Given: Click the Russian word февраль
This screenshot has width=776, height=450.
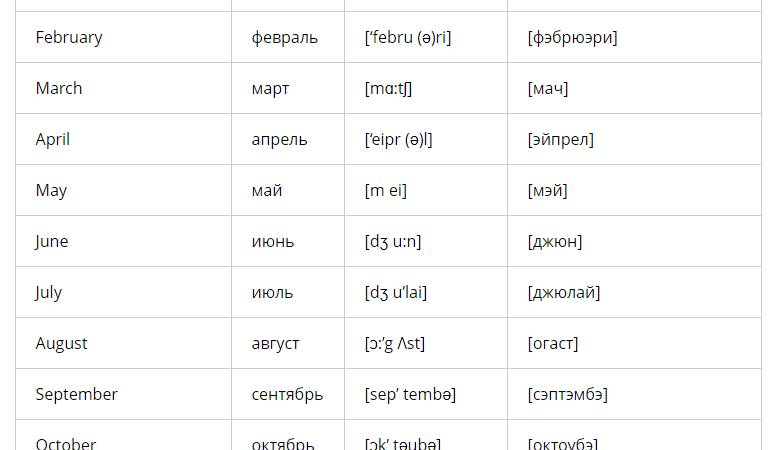Looking at the screenshot, I should tap(285, 38).
